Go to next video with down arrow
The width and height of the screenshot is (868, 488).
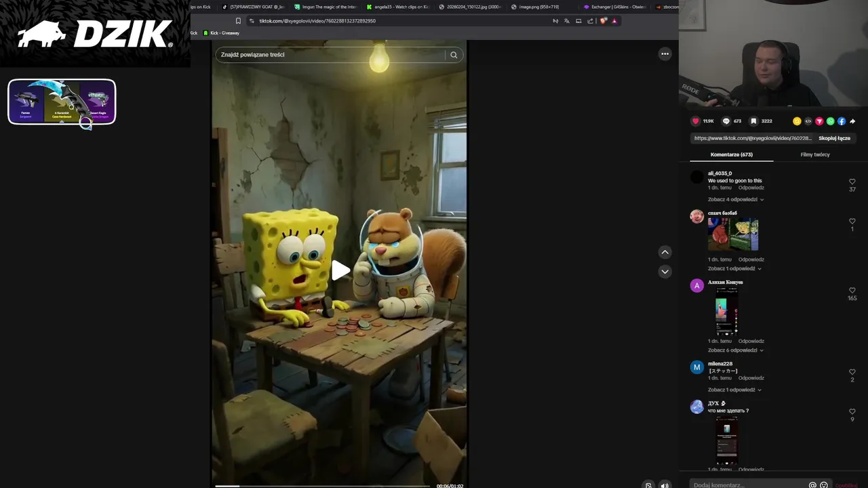(665, 271)
